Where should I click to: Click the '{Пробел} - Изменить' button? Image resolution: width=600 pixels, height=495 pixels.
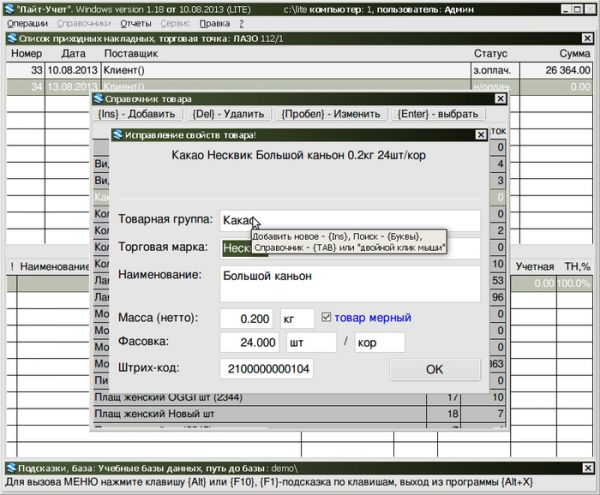click(330, 115)
